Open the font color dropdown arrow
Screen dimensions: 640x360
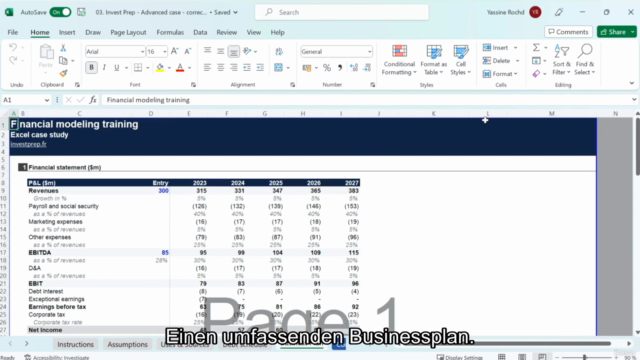[x=189, y=68]
